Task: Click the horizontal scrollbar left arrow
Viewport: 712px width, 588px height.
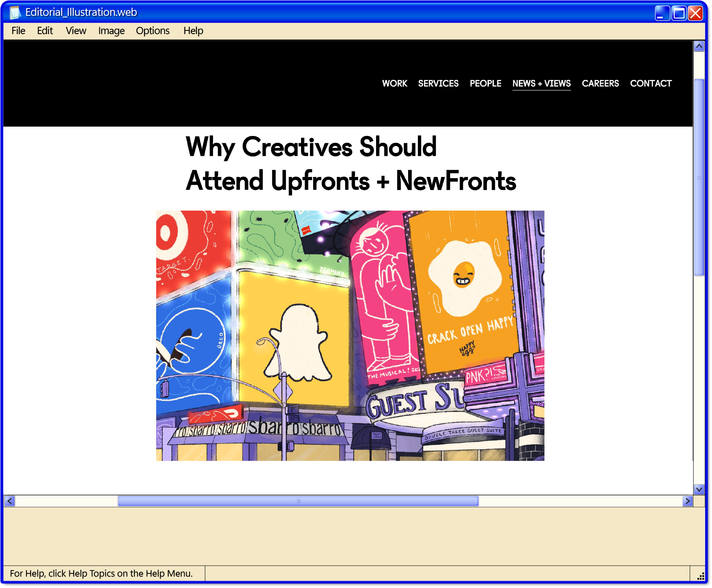Action: click(x=10, y=501)
